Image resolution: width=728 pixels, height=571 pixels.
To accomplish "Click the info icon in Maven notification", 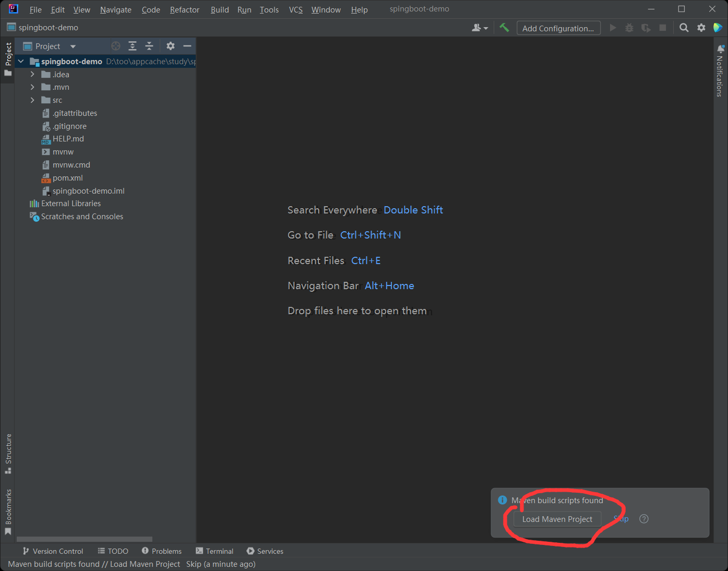I will [x=503, y=500].
